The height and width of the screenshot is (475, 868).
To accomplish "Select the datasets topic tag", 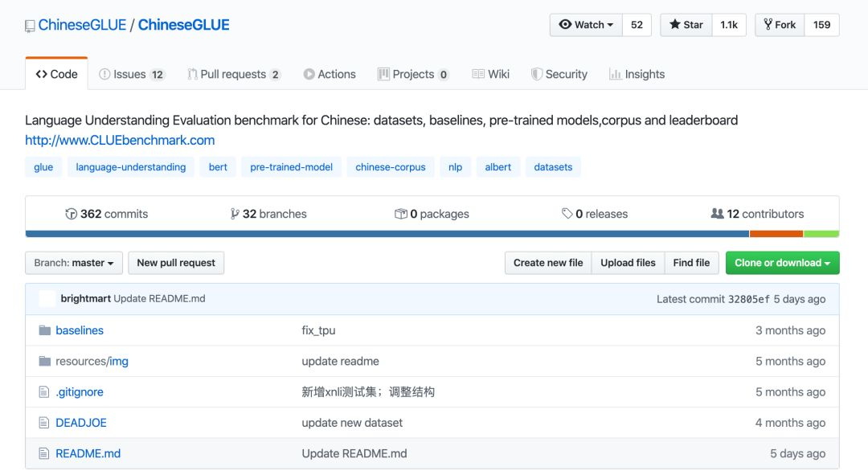I will 553,167.
